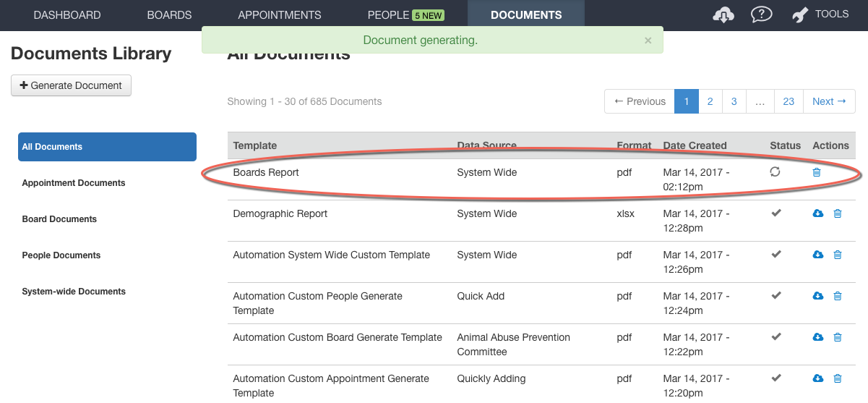Go to page 2

[710, 101]
